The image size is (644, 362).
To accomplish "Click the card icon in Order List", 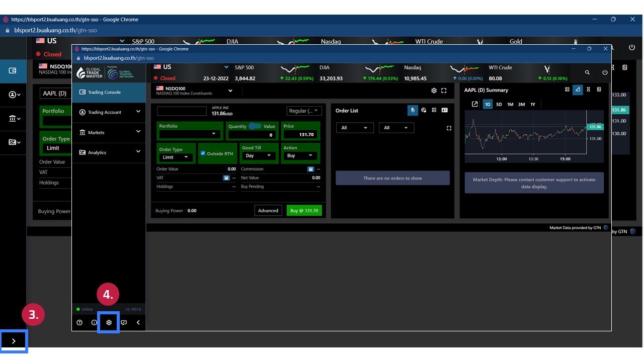I will coord(445,110).
